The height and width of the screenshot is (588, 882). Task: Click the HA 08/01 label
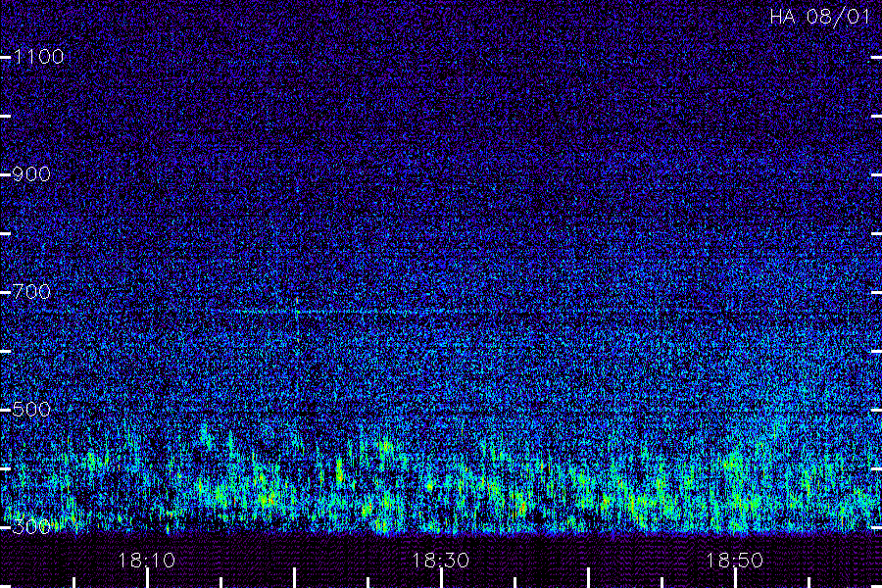click(820, 17)
